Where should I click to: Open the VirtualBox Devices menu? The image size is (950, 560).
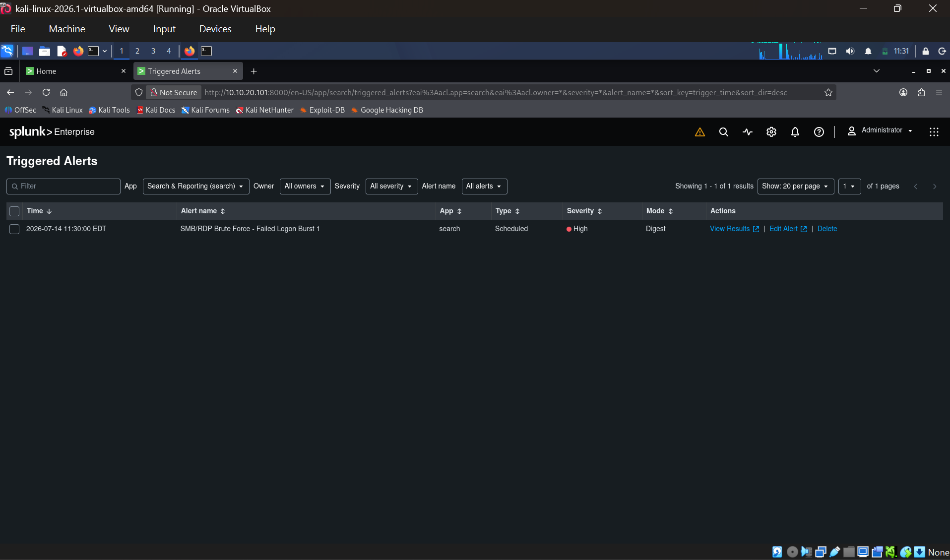[x=215, y=29]
